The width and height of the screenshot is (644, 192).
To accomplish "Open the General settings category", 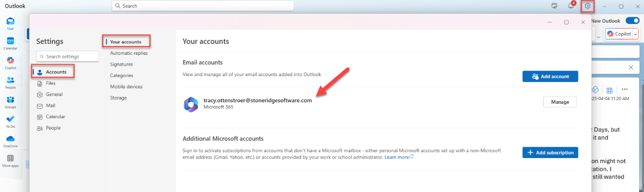I will 54,94.
